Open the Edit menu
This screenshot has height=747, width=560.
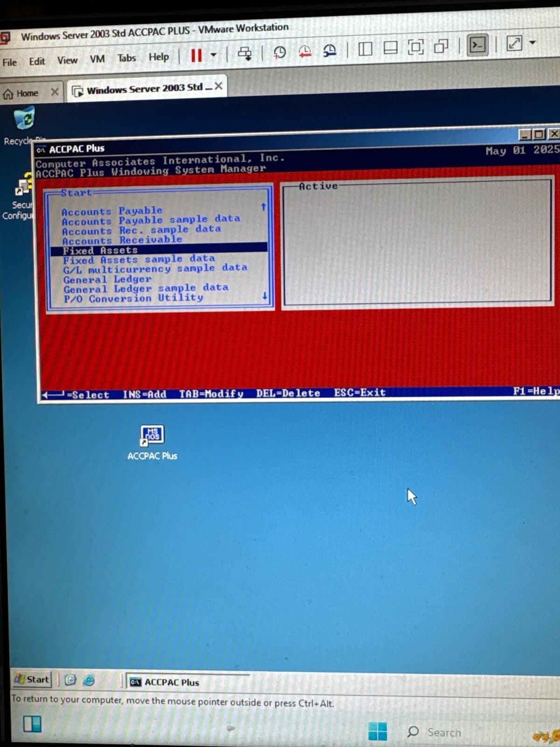[37, 61]
